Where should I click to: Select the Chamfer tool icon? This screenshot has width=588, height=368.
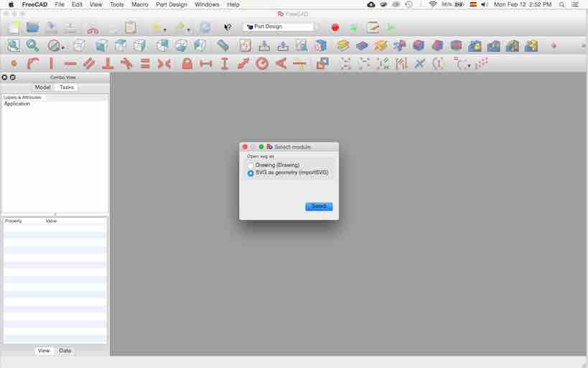point(437,46)
